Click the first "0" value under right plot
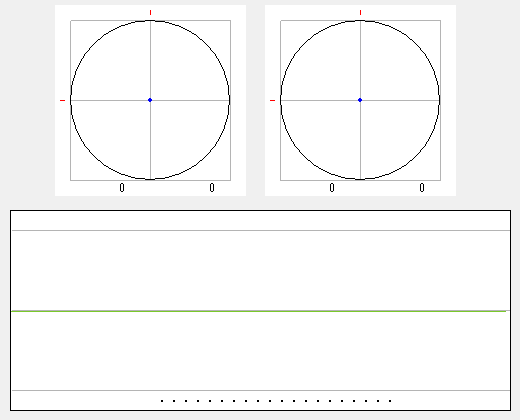This screenshot has height=420, width=520. click(x=332, y=188)
